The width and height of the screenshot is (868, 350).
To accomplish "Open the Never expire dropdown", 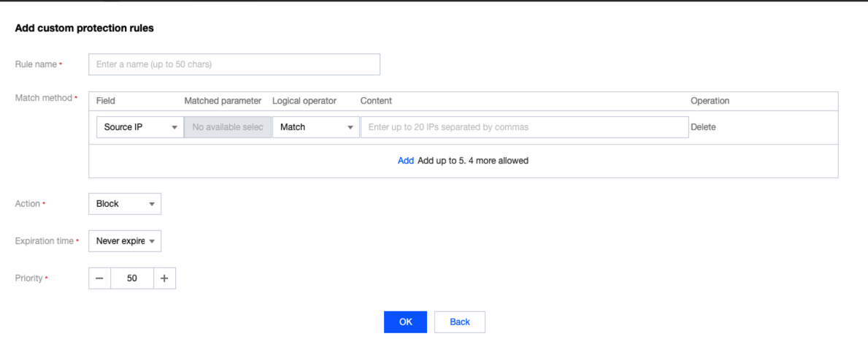I will pos(124,241).
